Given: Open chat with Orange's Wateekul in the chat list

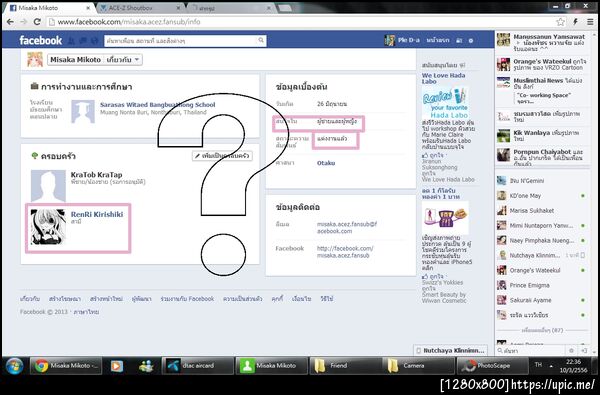Looking at the screenshot, I should (542, 270).
